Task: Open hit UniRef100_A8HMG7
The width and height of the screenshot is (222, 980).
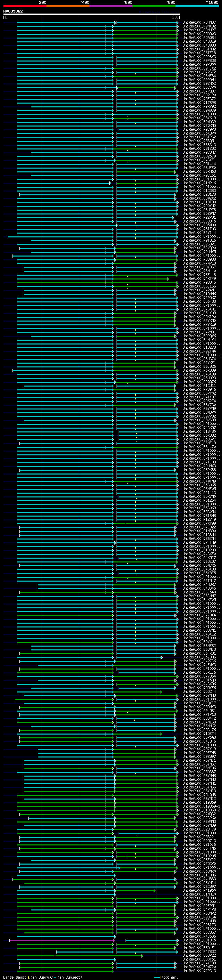Action: 199,23
